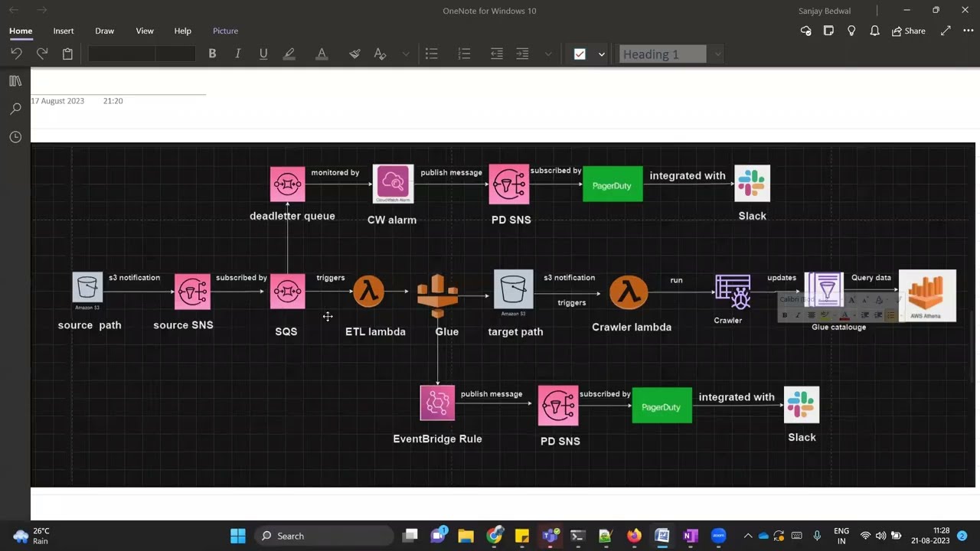980x551 pixels.
Task: Enter full screen mode
Action: [x=946, y=31]
